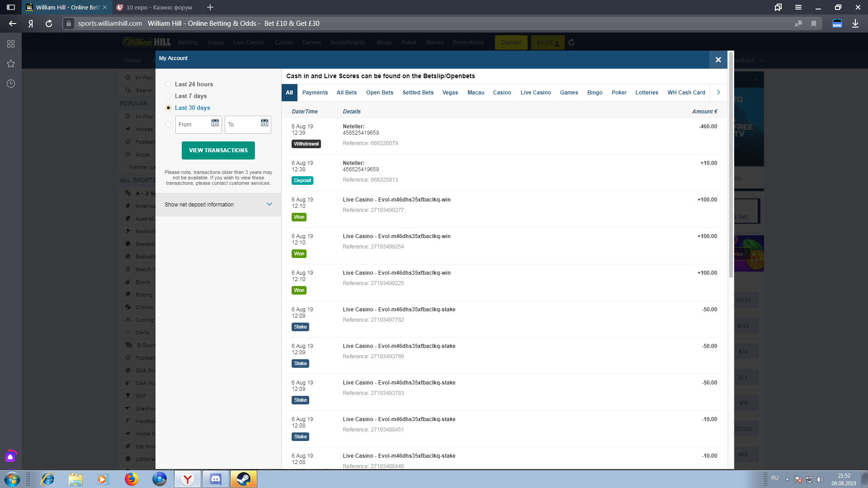Viewport: 868px width, 488px height.
Task: Open favorites star in sidebar
Action: tap(11, 64)
